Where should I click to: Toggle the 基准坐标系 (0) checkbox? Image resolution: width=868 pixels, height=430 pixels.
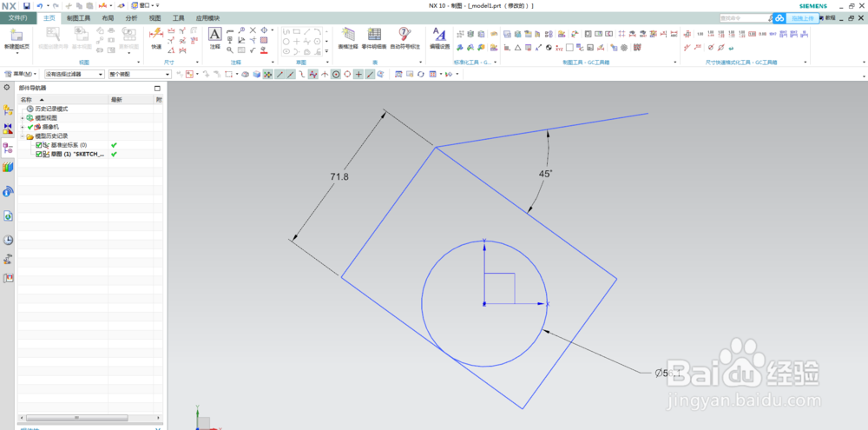click(x=38, y=144)
